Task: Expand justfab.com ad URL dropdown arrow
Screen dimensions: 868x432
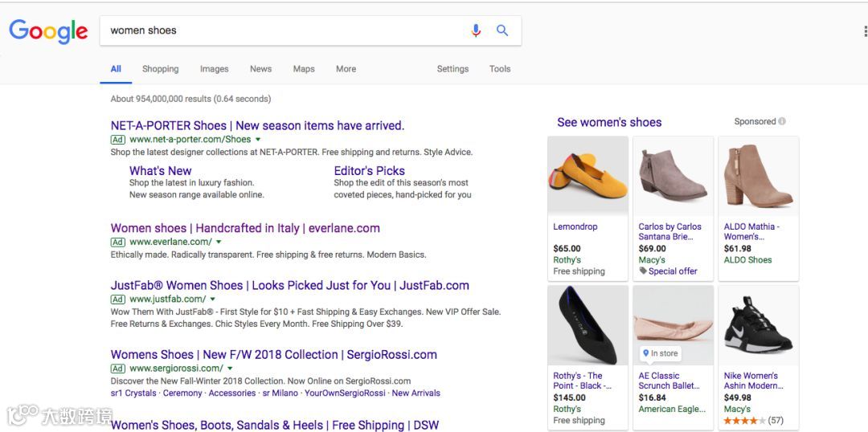Action: click(212, 300)
